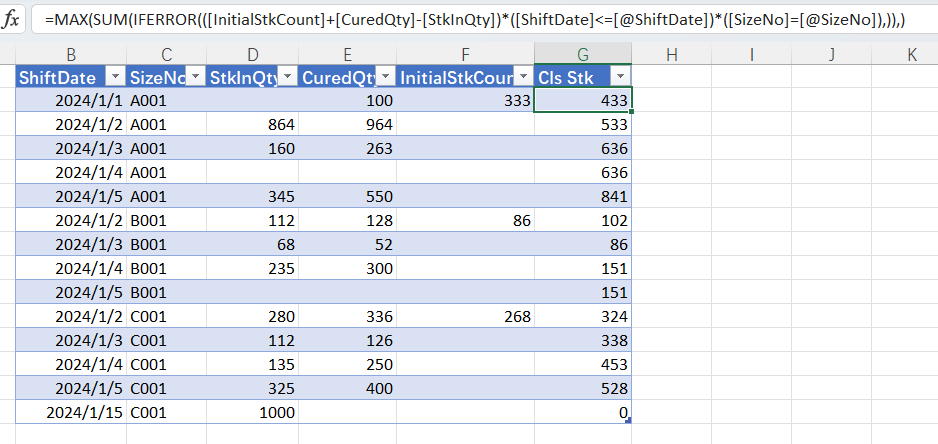938x444 pixels.
Task: Select CuredQty cell showing 126
Action: pos(347,340)
